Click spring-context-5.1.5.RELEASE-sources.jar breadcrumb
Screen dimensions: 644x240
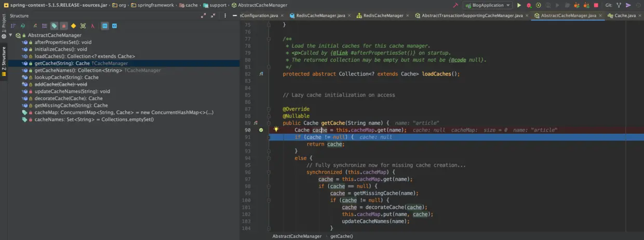tap(55, 5)
